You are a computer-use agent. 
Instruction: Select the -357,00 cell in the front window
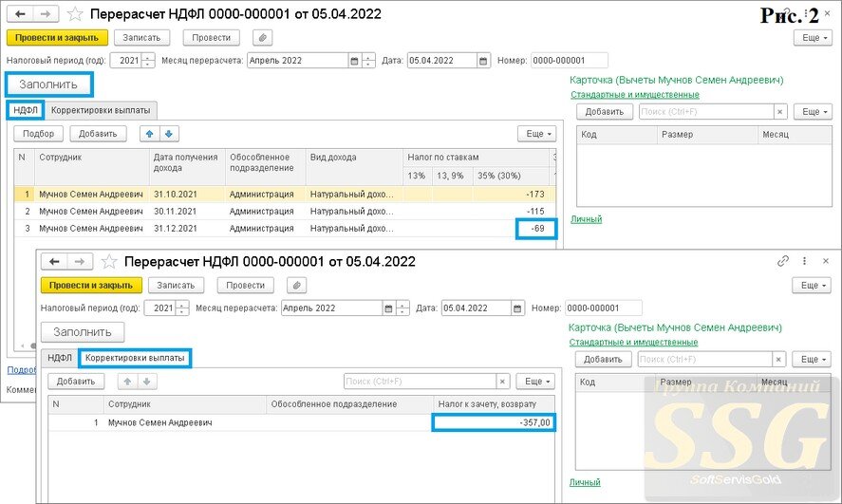coord(494,423)
